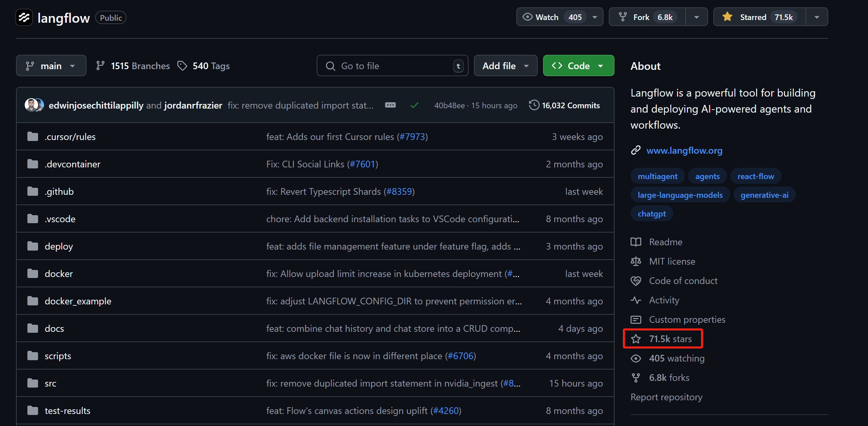Open the green Code dropdown
The height and width of the screenshot is (426, 868).
(578, 65)
